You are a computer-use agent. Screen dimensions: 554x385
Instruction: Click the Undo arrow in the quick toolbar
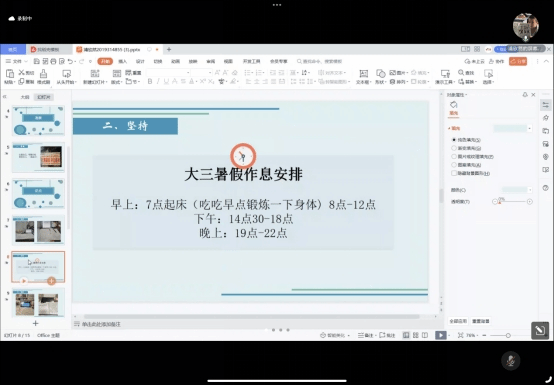[x=70, y=61]
